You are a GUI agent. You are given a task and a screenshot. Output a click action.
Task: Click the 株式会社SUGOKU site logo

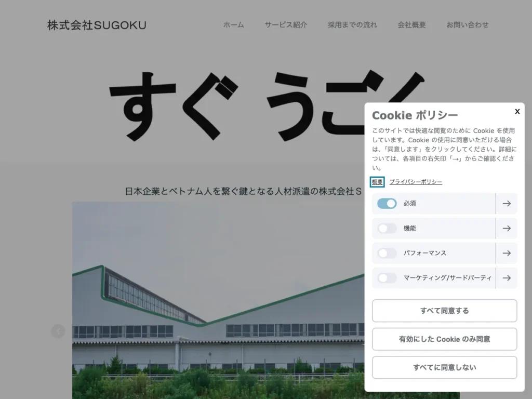(97, 25)
